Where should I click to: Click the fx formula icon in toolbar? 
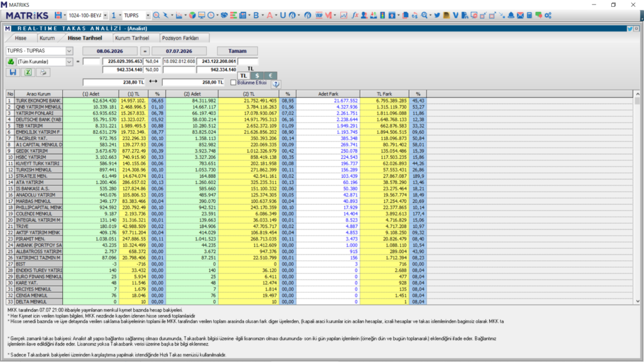355,15
